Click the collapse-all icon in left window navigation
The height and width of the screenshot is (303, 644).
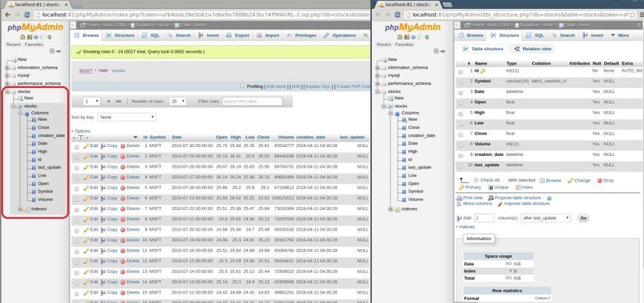pyautogui.click(x=52, y=51)
